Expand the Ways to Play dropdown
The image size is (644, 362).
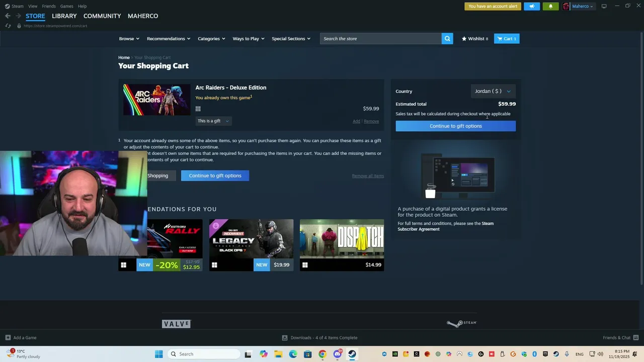249,39
